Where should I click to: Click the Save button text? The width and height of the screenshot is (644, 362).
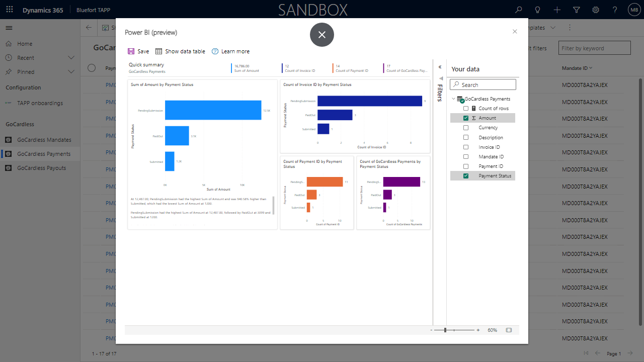(143, 51)
